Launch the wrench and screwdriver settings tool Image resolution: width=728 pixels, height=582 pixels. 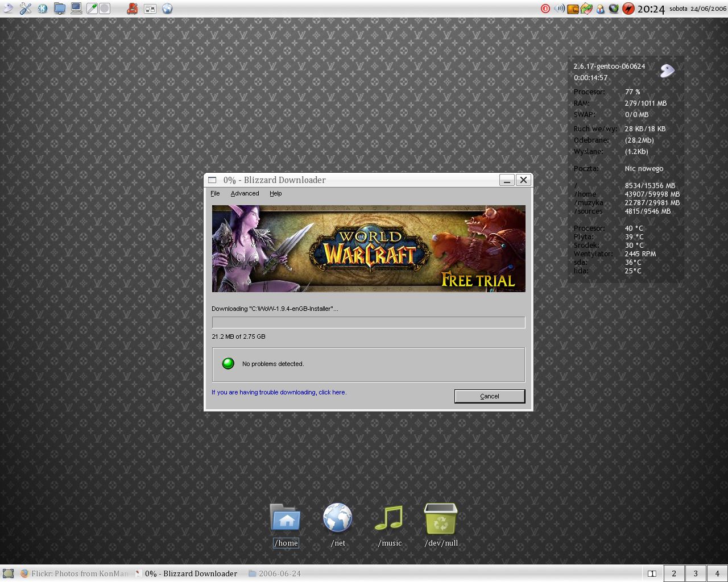point(26,9)
